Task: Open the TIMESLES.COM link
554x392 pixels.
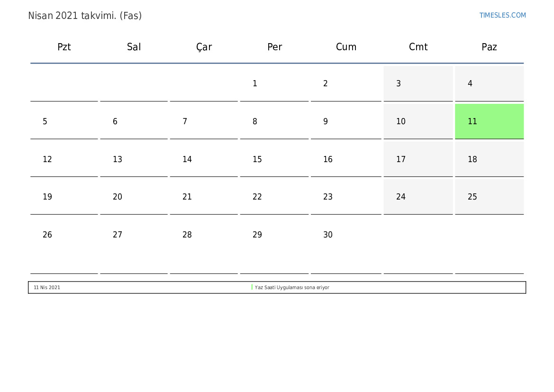Action: click(x=502, y=15)
